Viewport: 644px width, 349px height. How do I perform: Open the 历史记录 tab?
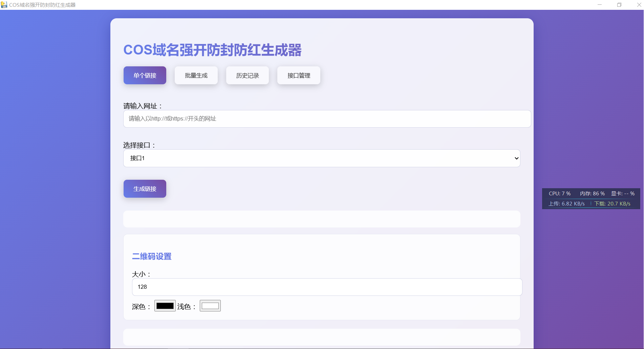pos(248,75)
